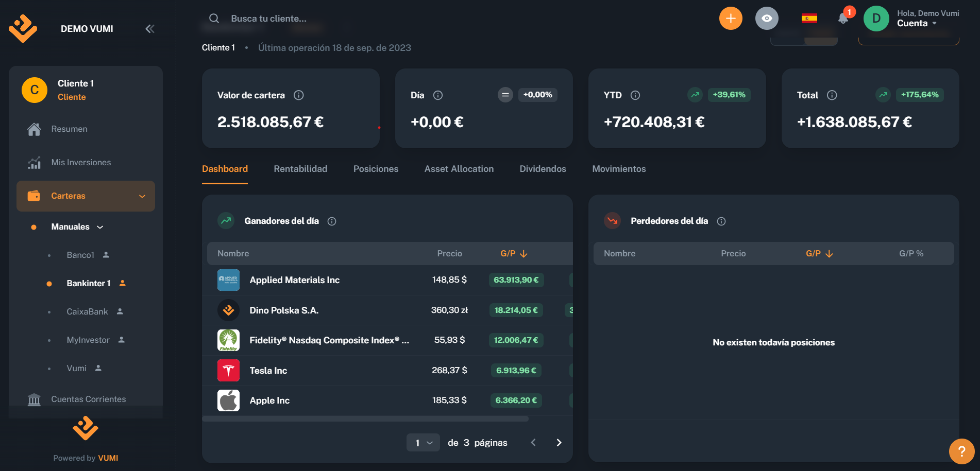This screenshot has height=471, width=980.
Task: Collapse the Manuales portfolio group
Action: click(100, 226)
